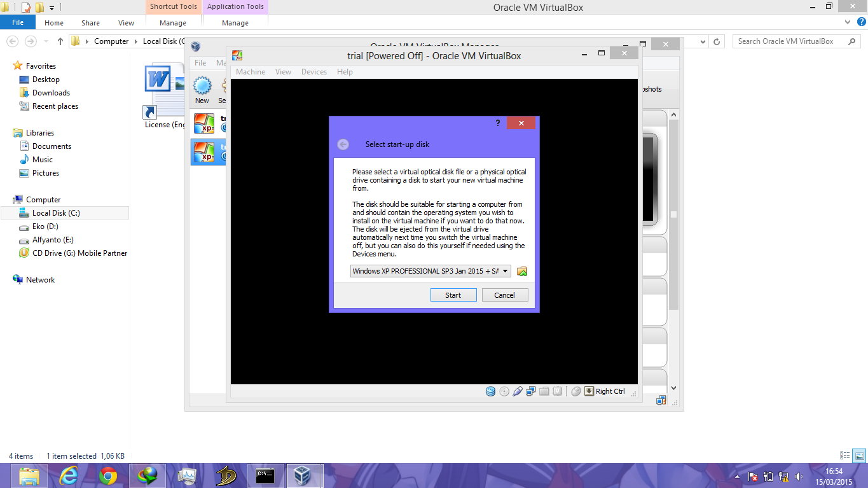868x488 pixels.
Task: Click the network notification icon in Manager corner
Action: click(661, 400)
